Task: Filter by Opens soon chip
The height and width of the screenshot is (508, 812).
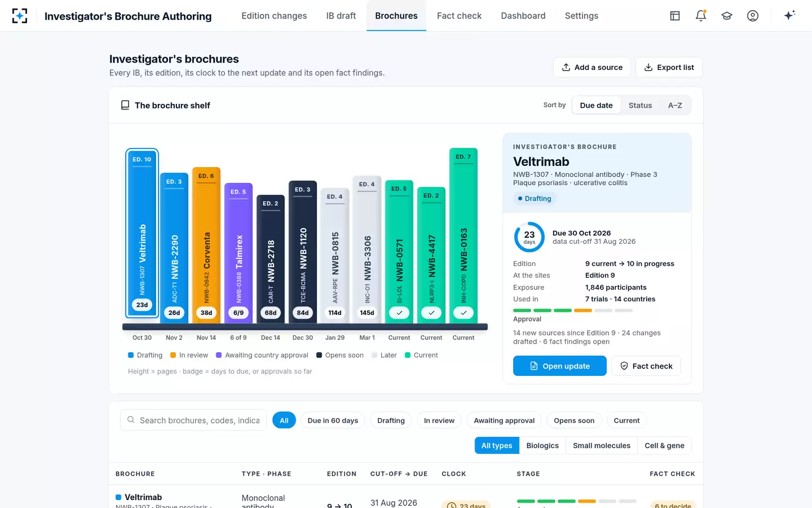Action: [x=574, y=421]
